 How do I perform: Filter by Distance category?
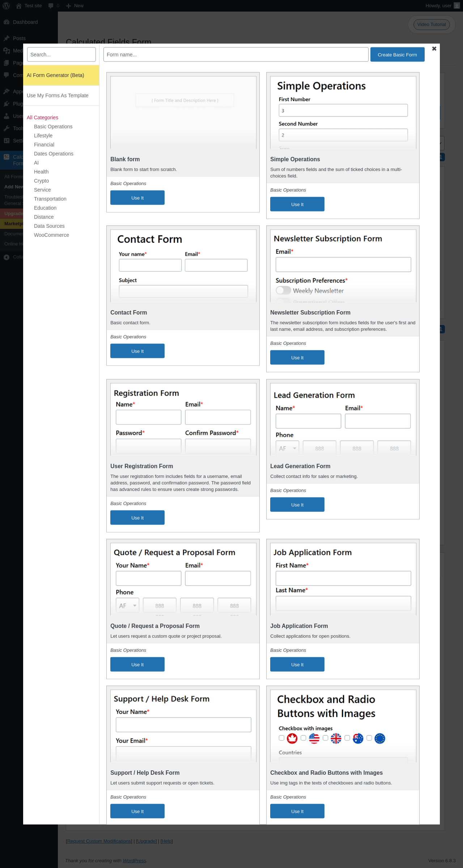coord(44,217)
